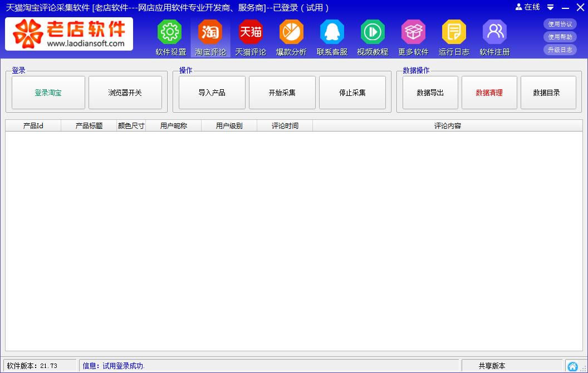View the 运行日志 log icon
This screenshot has height=373, width=588.
coord(454,32)
